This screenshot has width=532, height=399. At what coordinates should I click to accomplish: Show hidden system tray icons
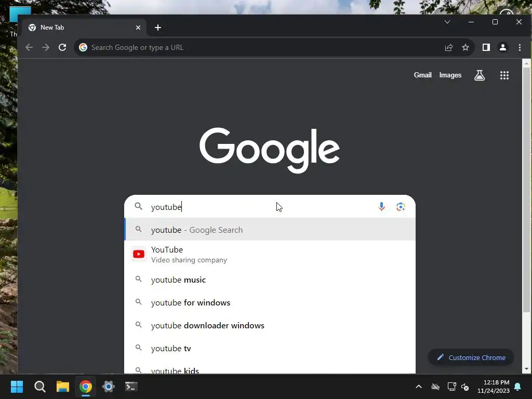tap(419, 387)
